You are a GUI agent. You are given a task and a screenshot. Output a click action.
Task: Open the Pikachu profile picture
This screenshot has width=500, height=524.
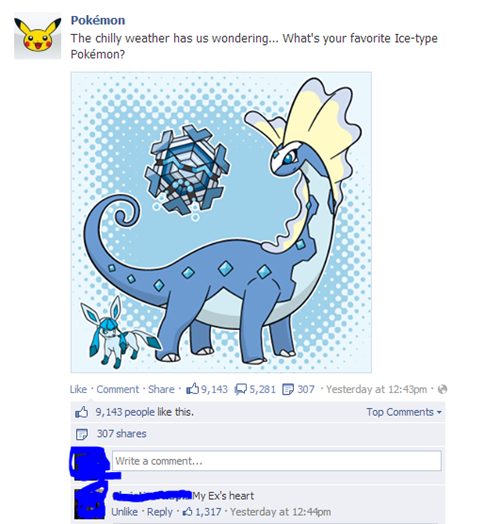37,36
